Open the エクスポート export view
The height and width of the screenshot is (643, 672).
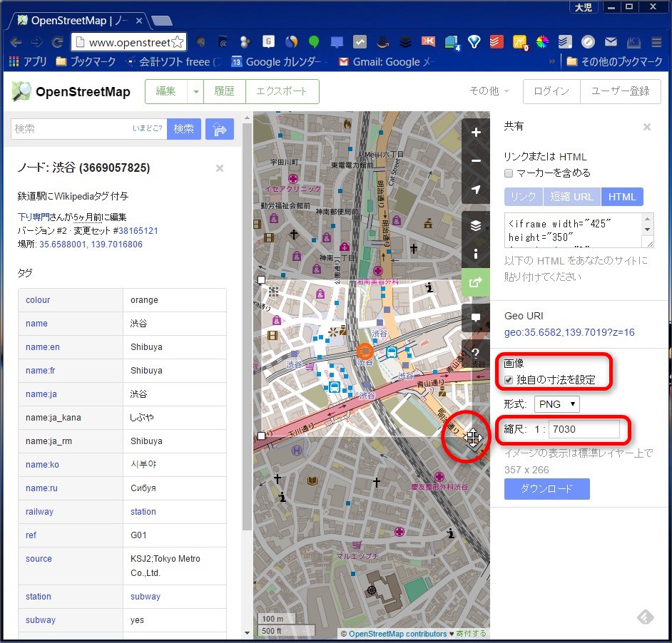pos(282,92)
